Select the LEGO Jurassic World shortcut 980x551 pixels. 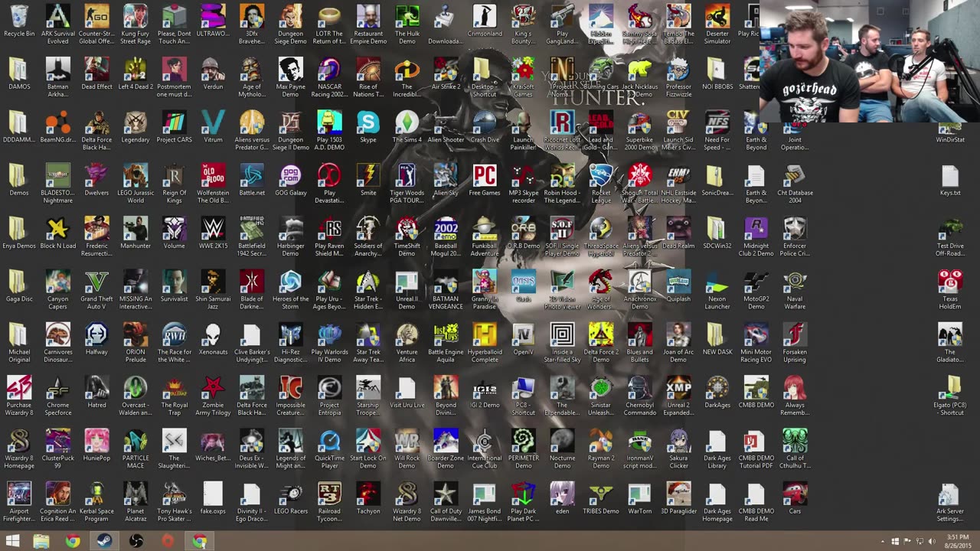click(x=136, y=184)
